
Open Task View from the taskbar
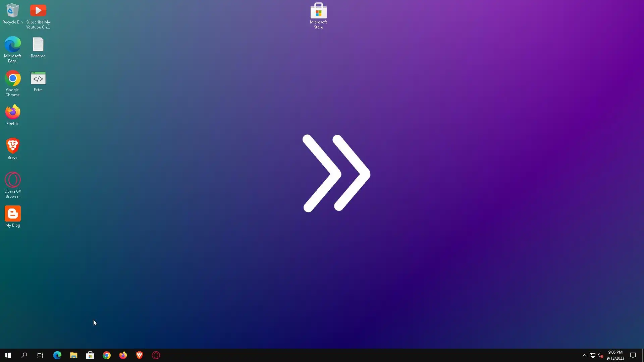click(40, 355)
